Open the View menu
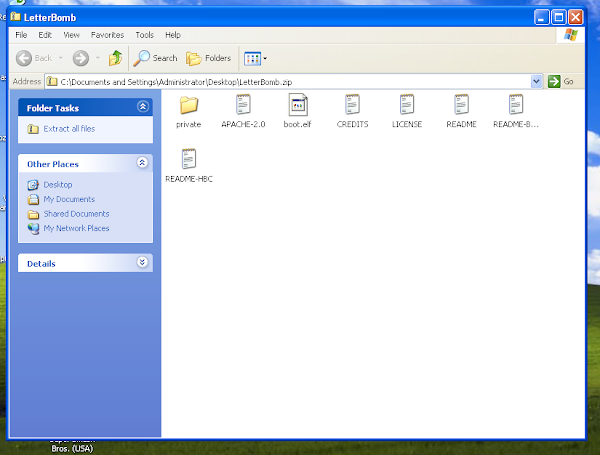This screenshot has width=600, height=455. click(71, 35)
